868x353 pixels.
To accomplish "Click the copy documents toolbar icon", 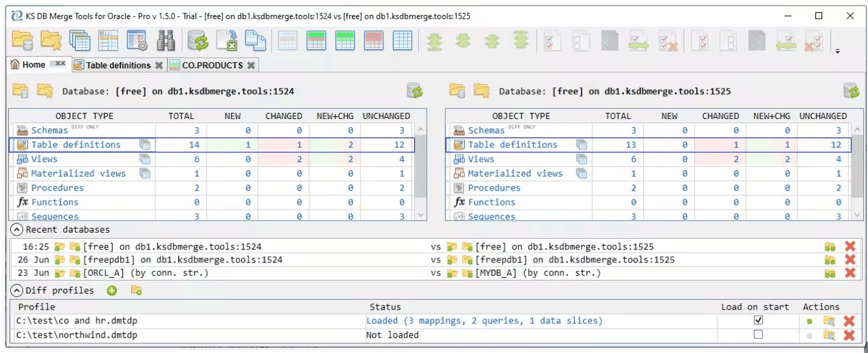I will [x=255, y=41].
